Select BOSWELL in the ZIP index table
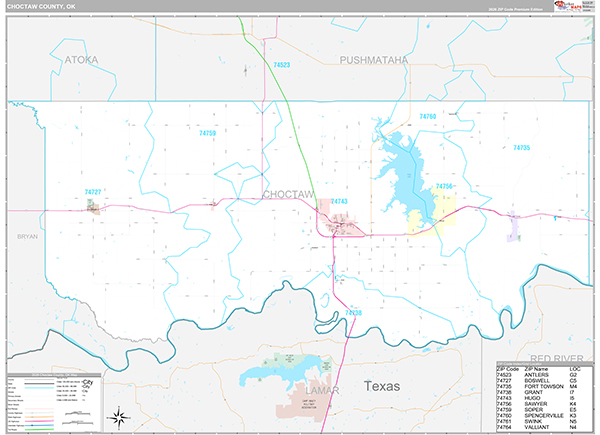This screenshot has width=600, height=435. [537, 381]
